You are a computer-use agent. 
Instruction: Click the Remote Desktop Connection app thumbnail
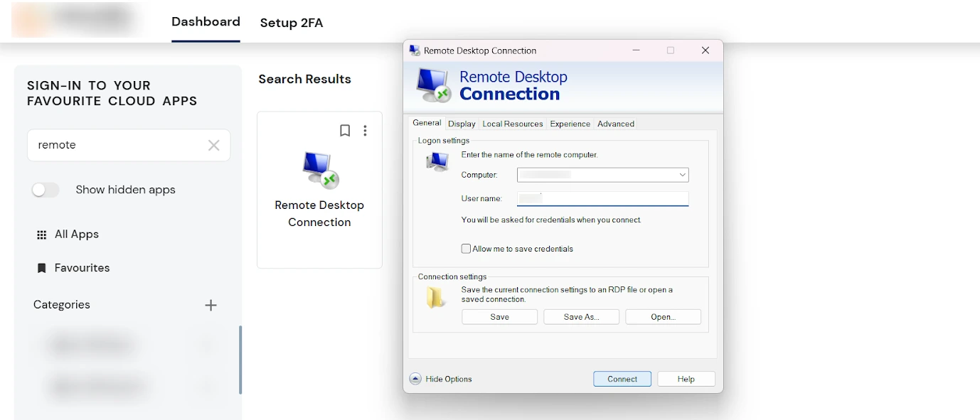(319, 169)
